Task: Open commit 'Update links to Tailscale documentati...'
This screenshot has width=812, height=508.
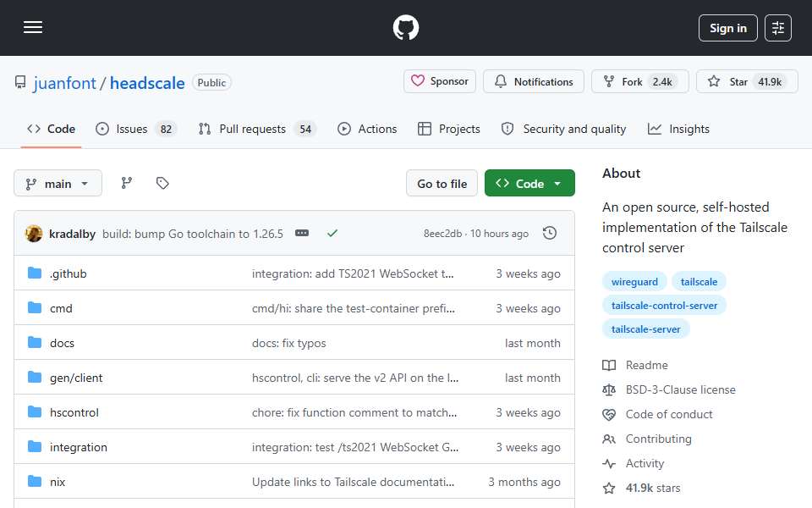Action: [353, 482]
